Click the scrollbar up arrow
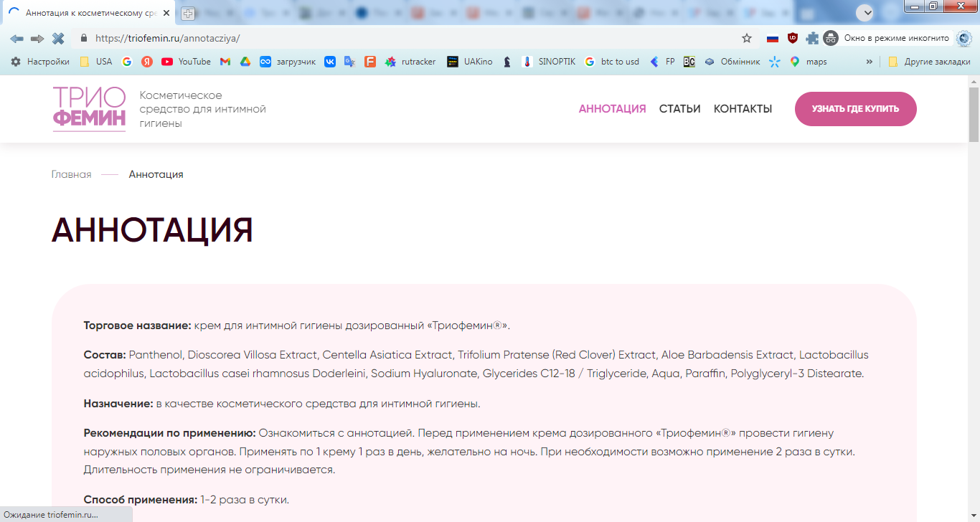 click(974, 80)
